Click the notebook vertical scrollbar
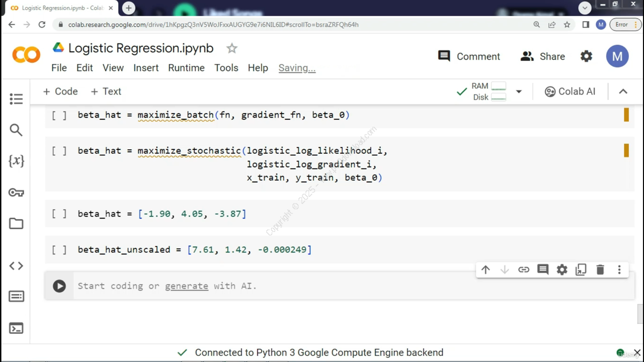644x362 pixels. (x=640, y=314)
